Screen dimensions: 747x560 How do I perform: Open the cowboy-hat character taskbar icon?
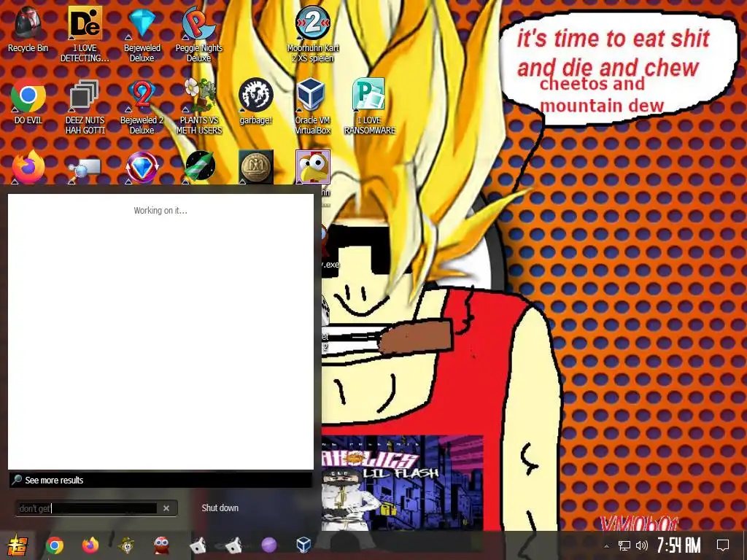point(126,545)
